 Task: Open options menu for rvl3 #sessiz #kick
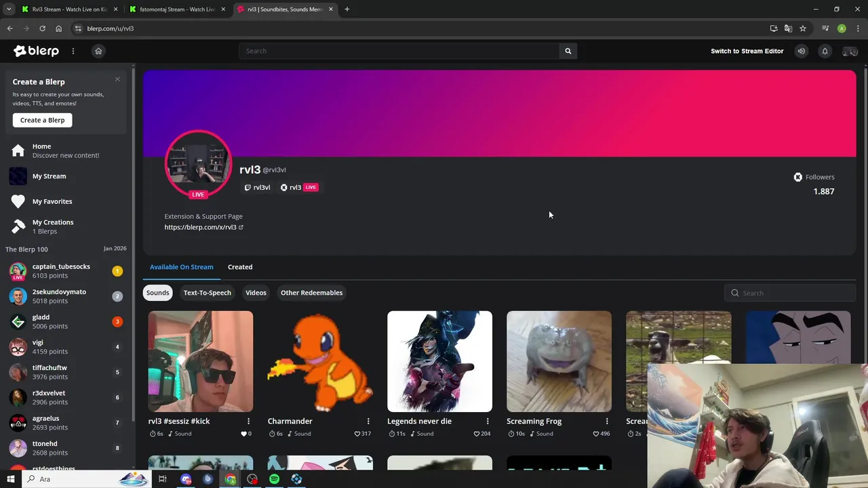point(248,422)
